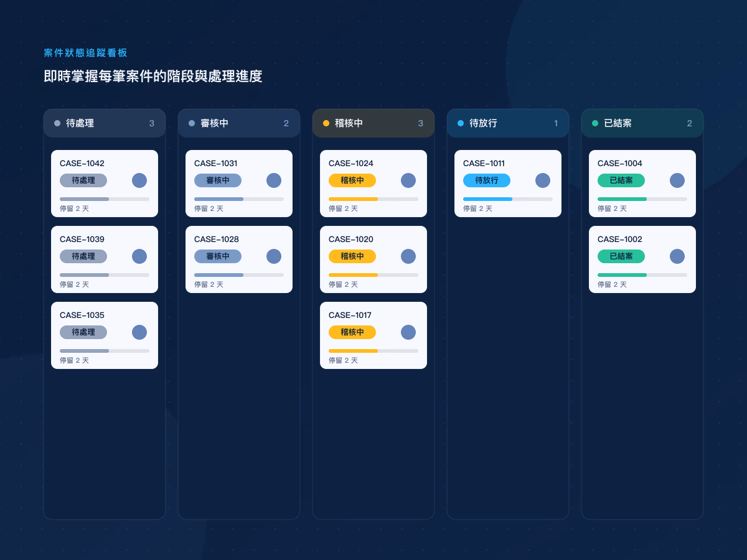This screenshot has height=560, width=747.
Task: Click 停留 2 天 on card CASE-1035
Action: 74,360
